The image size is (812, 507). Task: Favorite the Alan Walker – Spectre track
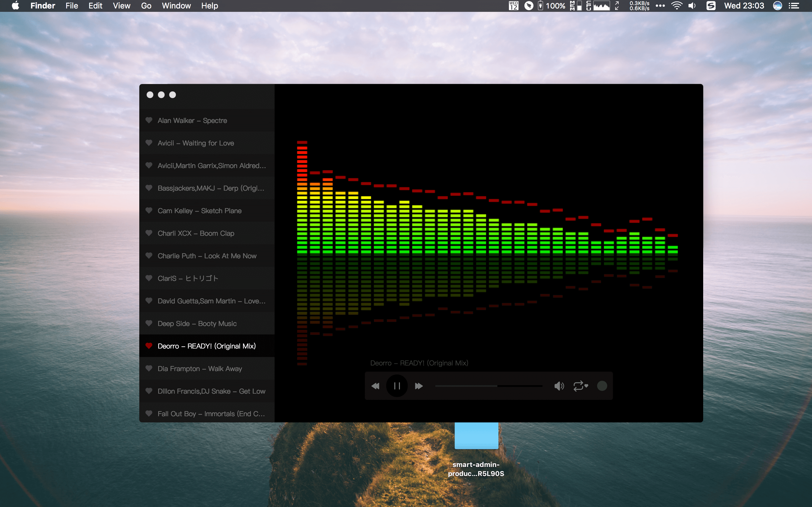pos(149,120)
